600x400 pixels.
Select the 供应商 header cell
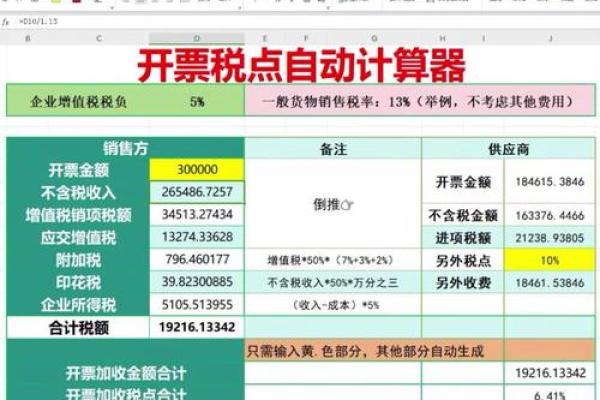click(x=508, y=148)
